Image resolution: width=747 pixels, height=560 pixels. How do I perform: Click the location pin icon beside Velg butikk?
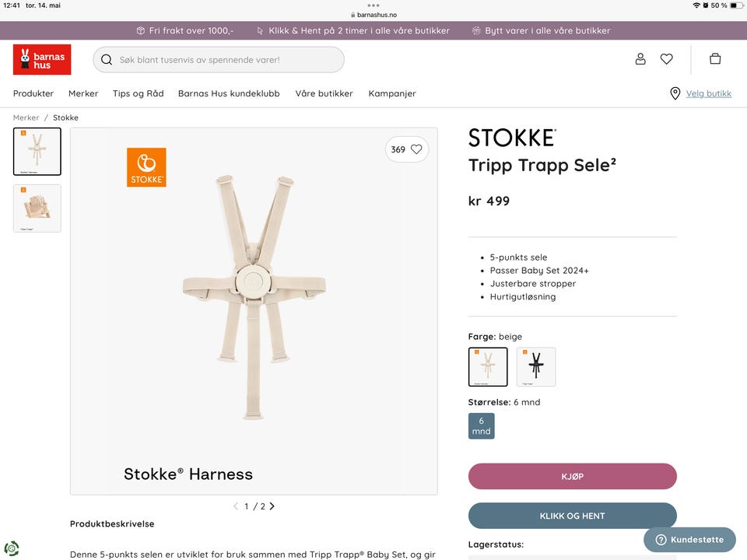point(675,93)
